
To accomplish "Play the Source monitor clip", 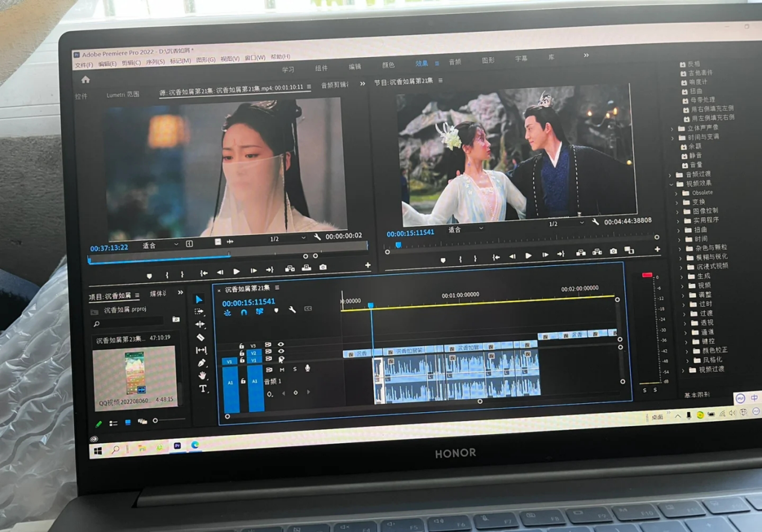I will [237, 272].
